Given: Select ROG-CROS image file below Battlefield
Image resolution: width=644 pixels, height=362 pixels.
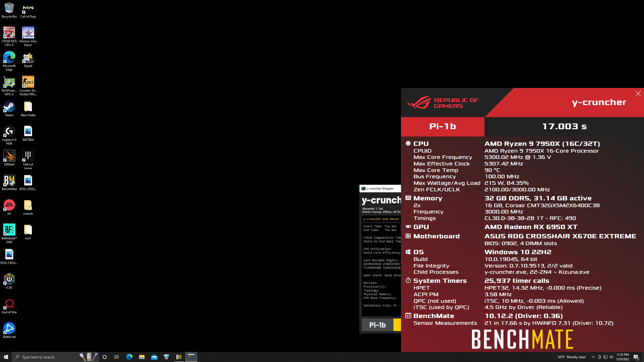Looking at the screenshot, I should pos(9,257).
